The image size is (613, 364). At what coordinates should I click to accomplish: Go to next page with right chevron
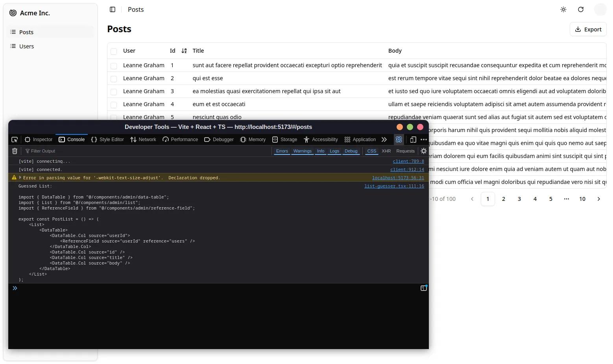click(598, 199)
